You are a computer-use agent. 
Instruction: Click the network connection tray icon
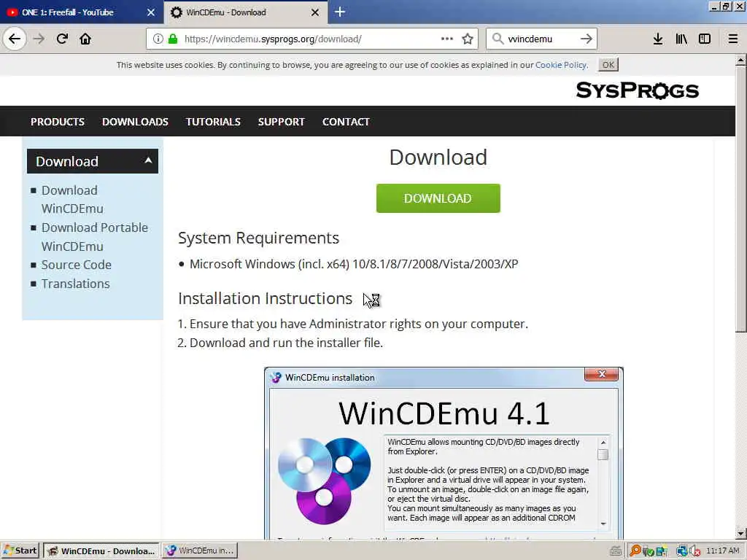point(682,551)
